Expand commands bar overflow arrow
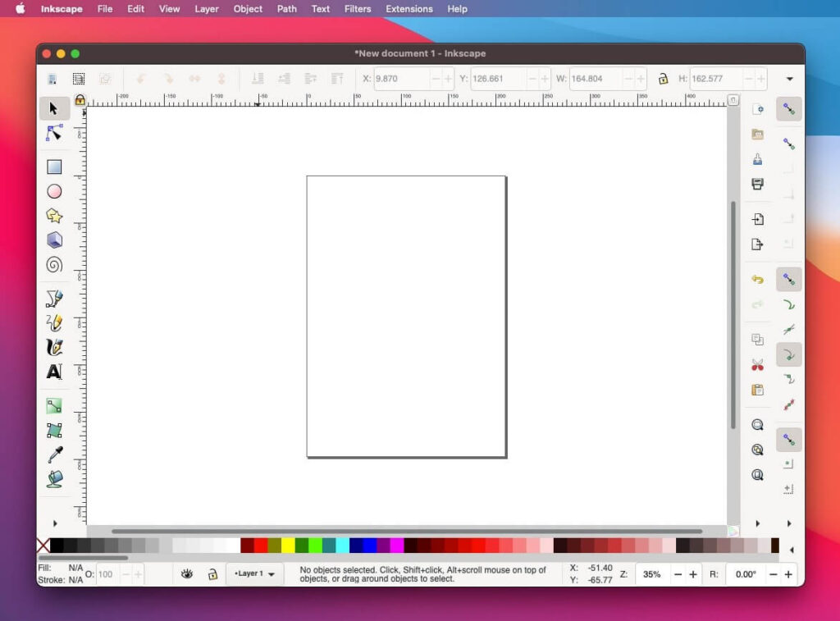 (x=757, y=523)
